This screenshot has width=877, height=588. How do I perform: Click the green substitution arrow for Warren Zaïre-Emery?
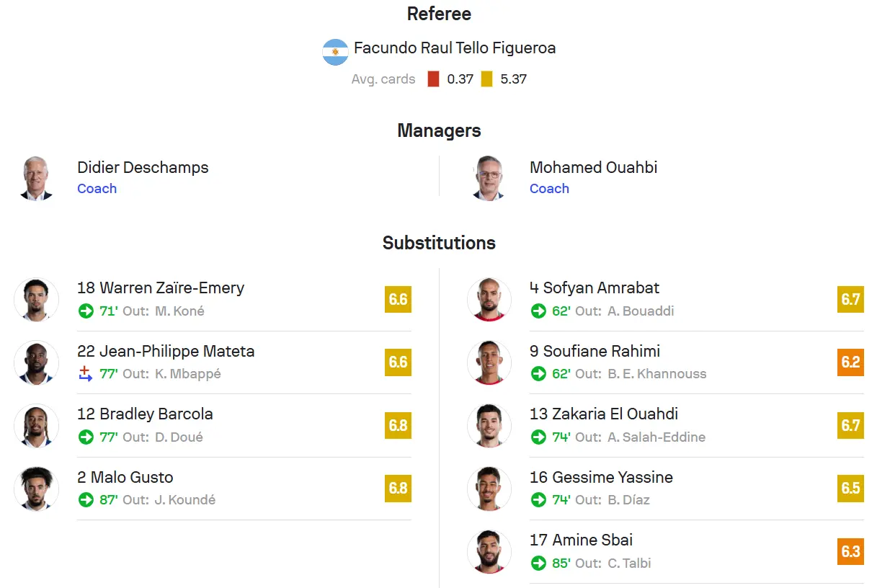point(86,311)
